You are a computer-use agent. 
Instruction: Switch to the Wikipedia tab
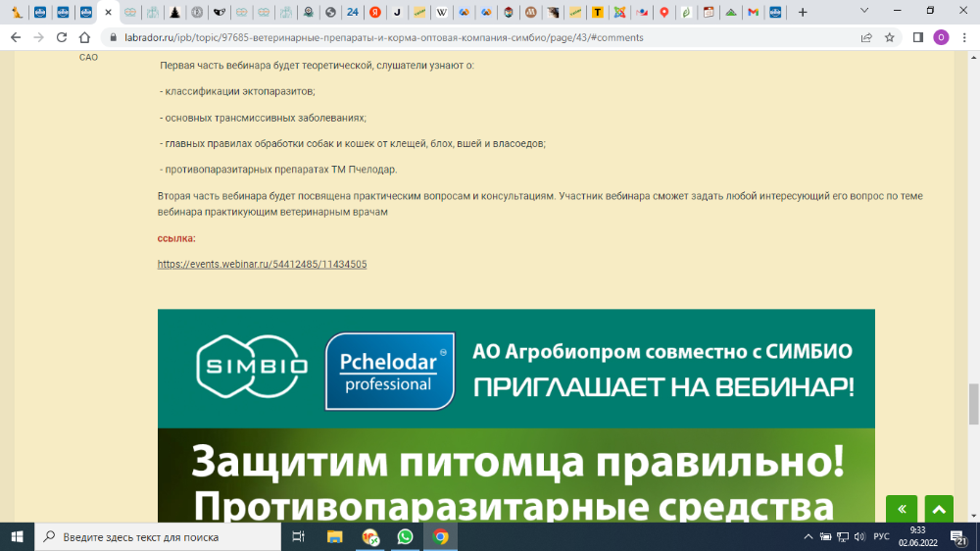click(442, 12)
